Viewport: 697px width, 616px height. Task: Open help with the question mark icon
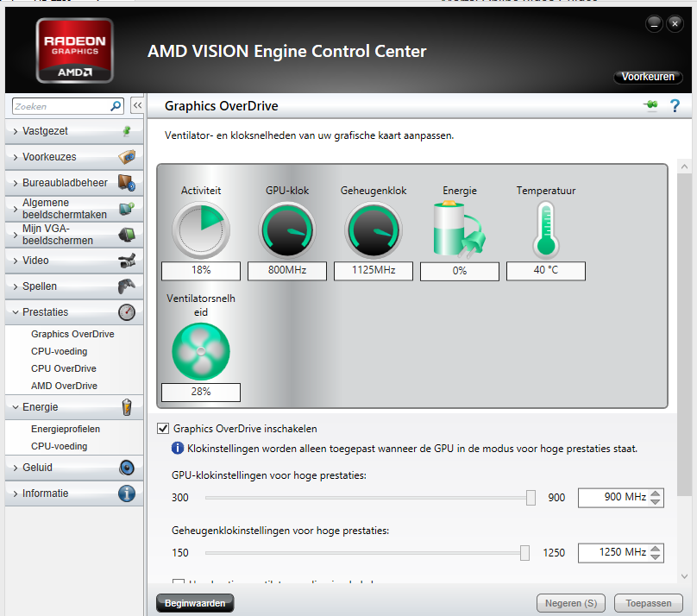(675, 106)
